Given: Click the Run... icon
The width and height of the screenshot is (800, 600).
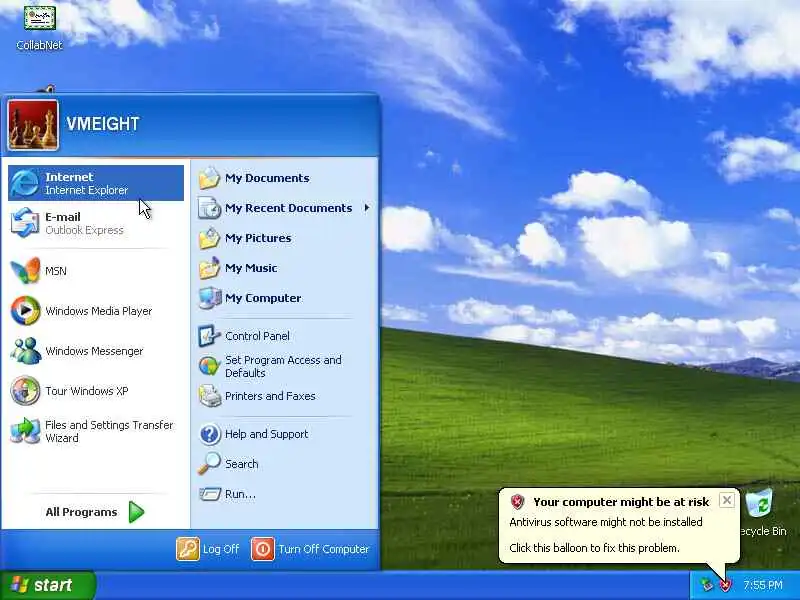Looking at the screenshot, I should pyautogui.click(x=210, y=494).
